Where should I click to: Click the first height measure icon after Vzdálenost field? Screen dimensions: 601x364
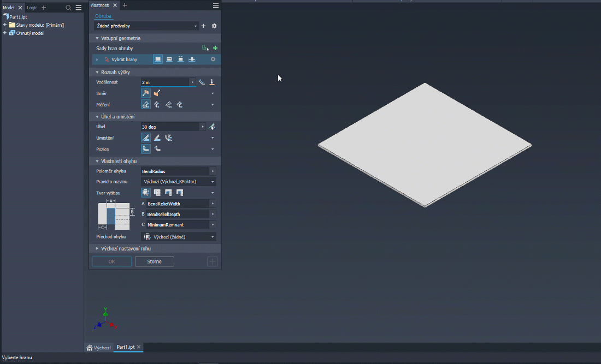(x=202, y=82)
